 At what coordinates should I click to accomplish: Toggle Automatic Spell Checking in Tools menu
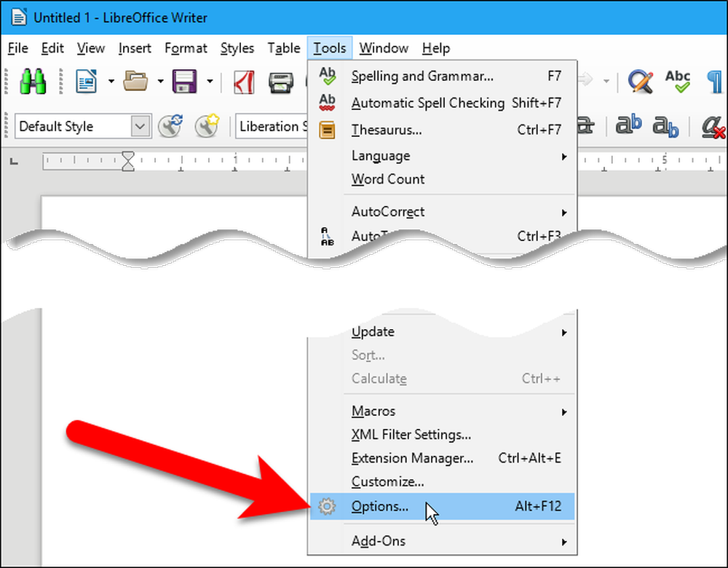pyautogui.click(x=442, y=103)
